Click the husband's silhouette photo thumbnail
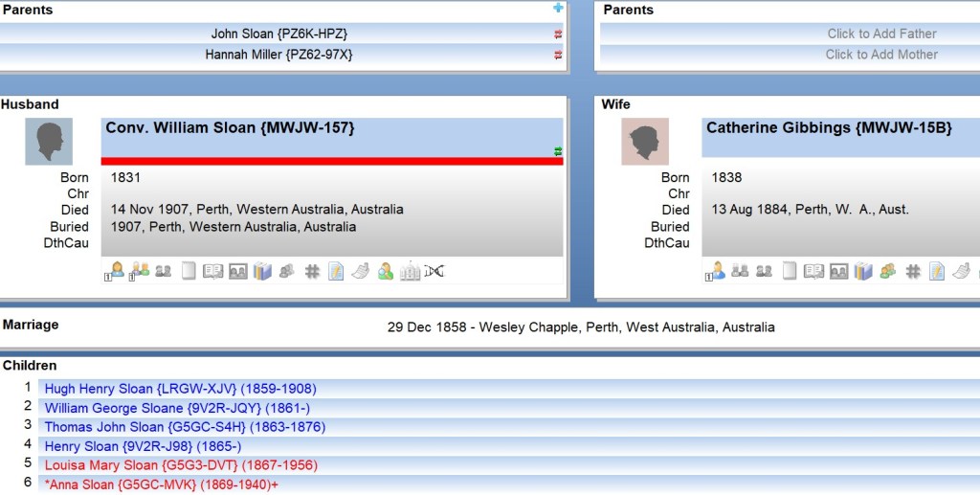The height and width of the screenshot is (495, 980). tap(49, 142)
